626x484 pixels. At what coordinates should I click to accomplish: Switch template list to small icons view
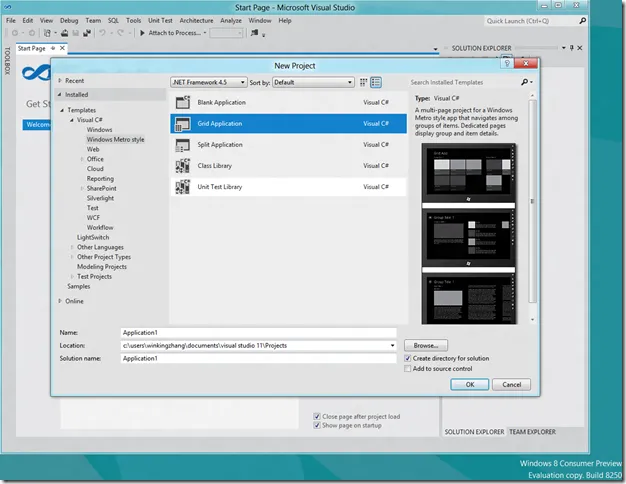(363, 82)
